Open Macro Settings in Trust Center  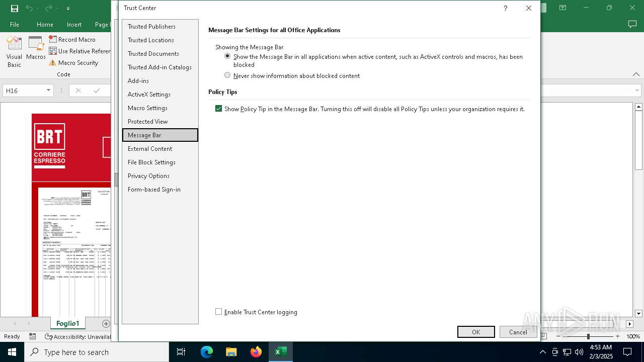point(160,108)
